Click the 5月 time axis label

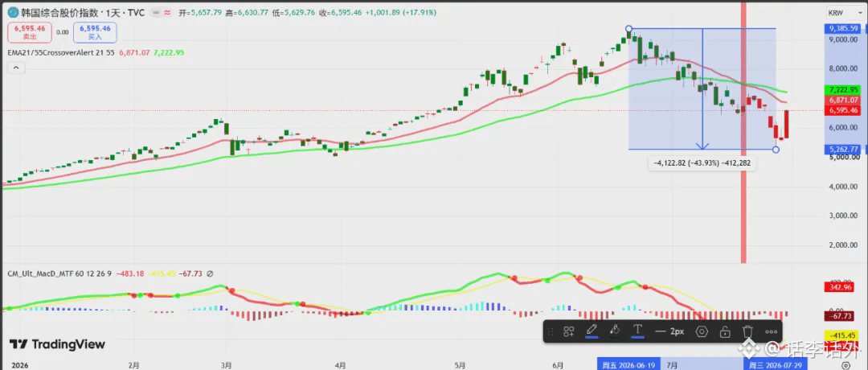(460, 365)
